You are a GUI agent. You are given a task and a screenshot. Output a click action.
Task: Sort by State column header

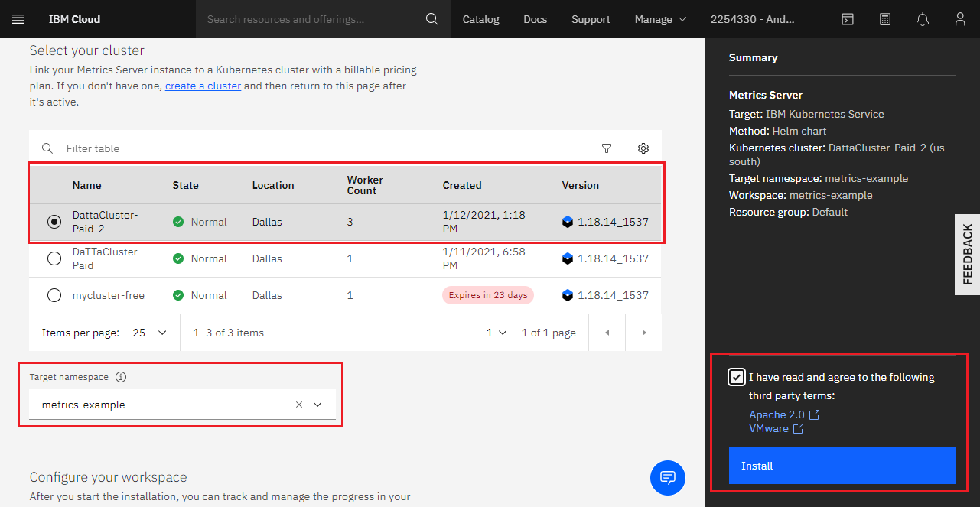pos(185,185)
